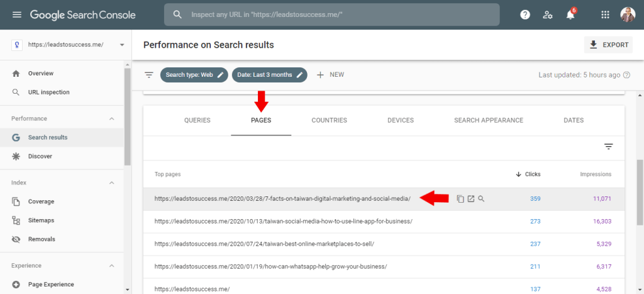Screen dimensions: 644x294
Task: Click the EXPORT button
Action: point(608,45)
